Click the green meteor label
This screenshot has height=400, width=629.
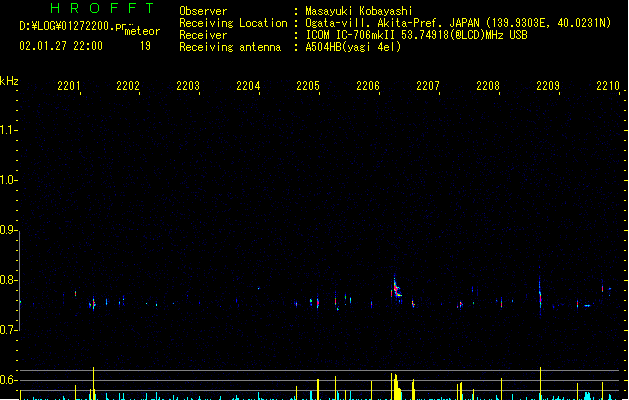click(142, 31)
